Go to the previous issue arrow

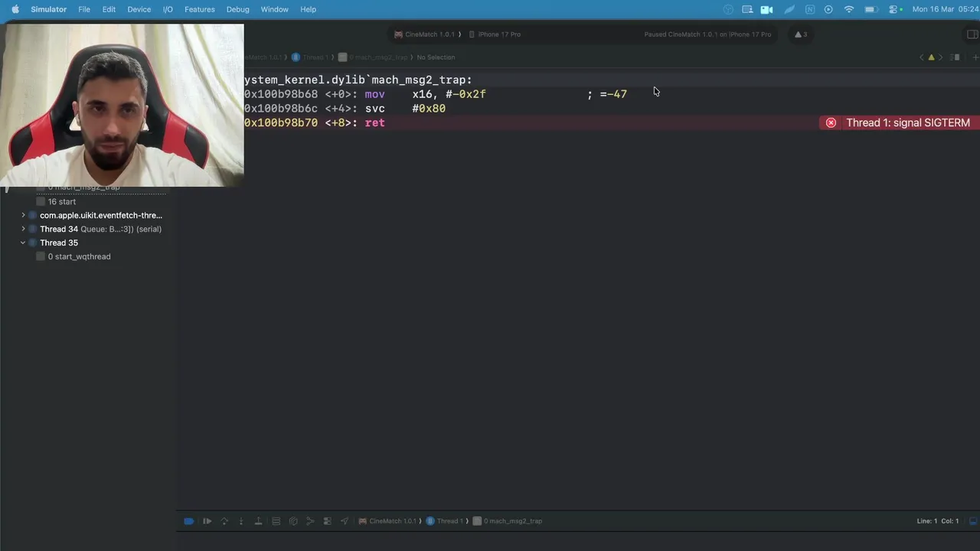point(922,57)
